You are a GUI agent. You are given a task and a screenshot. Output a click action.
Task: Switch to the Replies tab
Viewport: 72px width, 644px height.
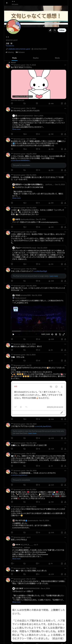point(36,58)
